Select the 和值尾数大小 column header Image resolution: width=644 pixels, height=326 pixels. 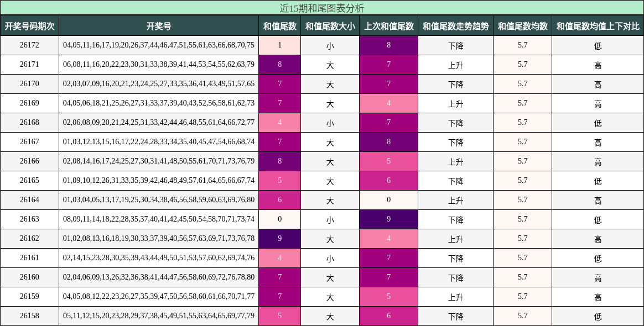click(330, 26)
